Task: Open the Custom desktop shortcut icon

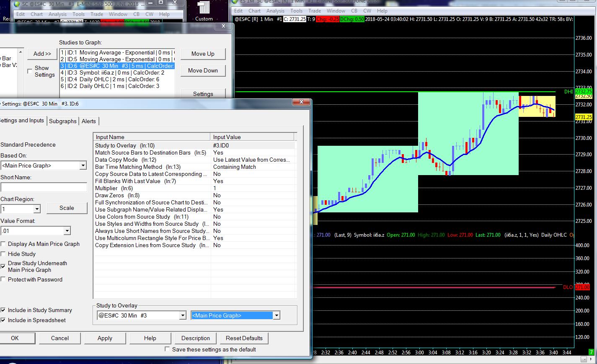Action: point(204,11)
